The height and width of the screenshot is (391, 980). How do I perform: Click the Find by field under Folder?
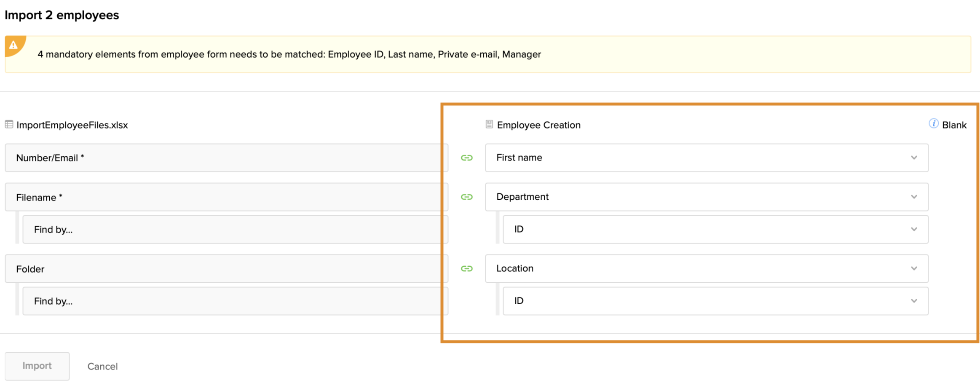[235, 301]
